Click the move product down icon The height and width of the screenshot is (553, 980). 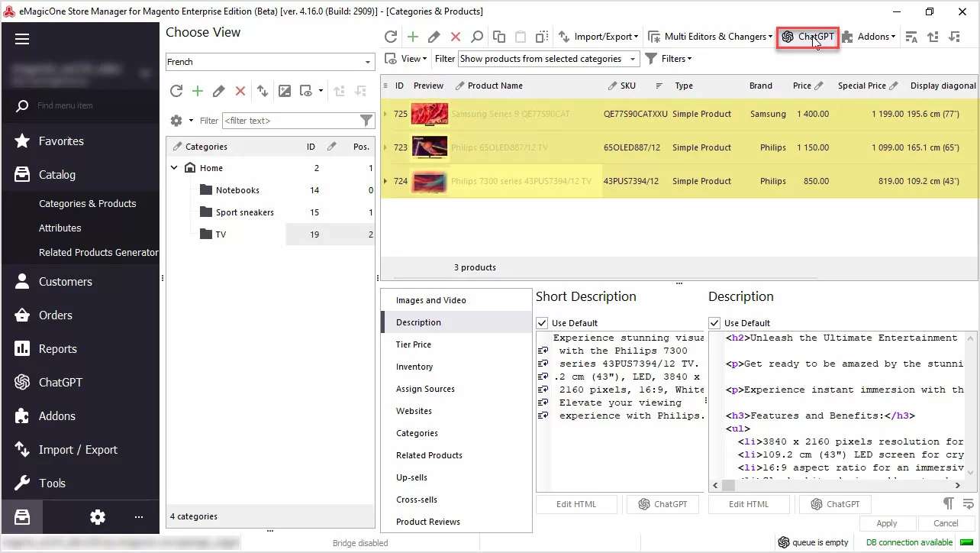point(954,37)
